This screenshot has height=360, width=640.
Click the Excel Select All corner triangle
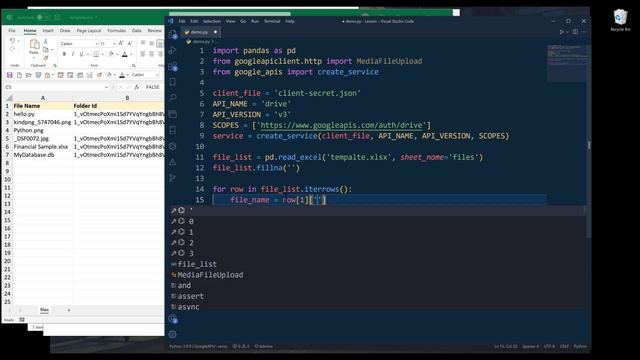point(9,98)
